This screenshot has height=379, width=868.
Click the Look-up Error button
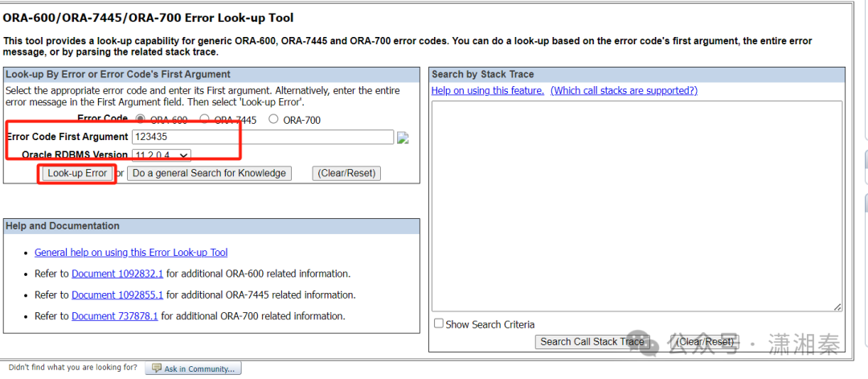pyautogui.click(x=77, y=173)
